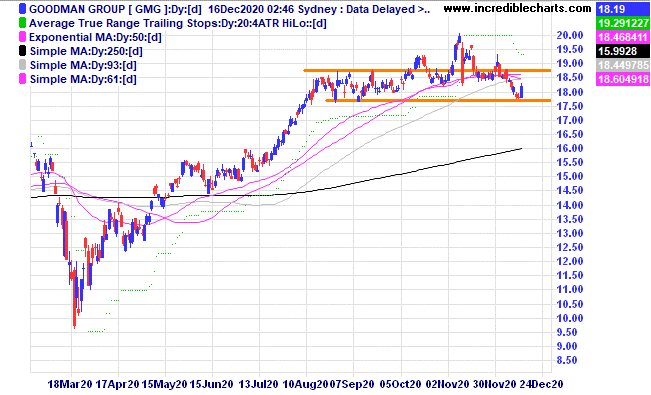The width and height of the screenshot is (651, 395).
Task: Click the green ATR Trailing Stops legend swatch
Action: click(x=22, y=23)
